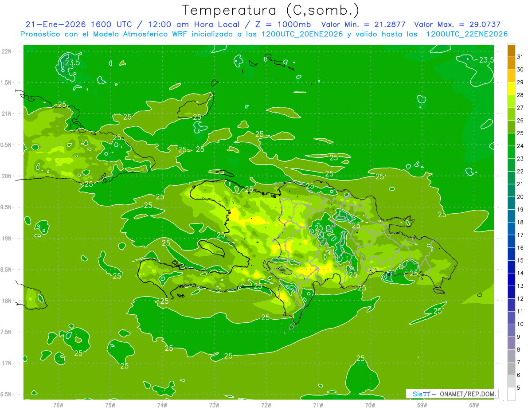
Task: Click the "75W" longitude axis label
Action: [x=110, y=405]
